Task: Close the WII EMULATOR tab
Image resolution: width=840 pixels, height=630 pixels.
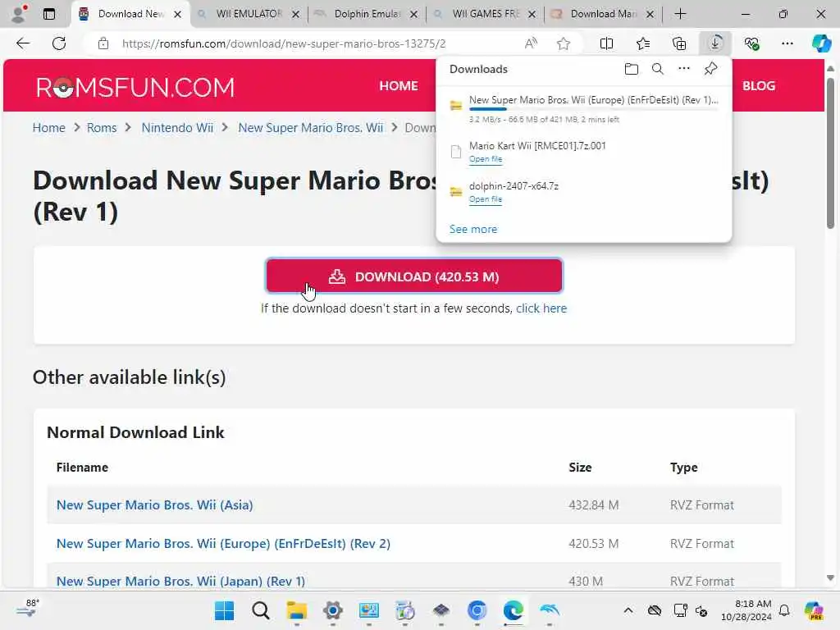Action: tap(295, 15)
